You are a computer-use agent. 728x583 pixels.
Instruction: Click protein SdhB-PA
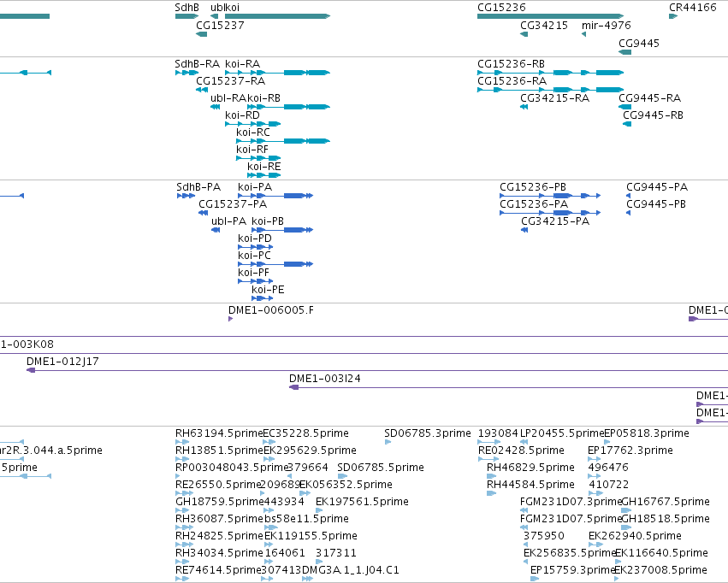(x=198, y=187)
